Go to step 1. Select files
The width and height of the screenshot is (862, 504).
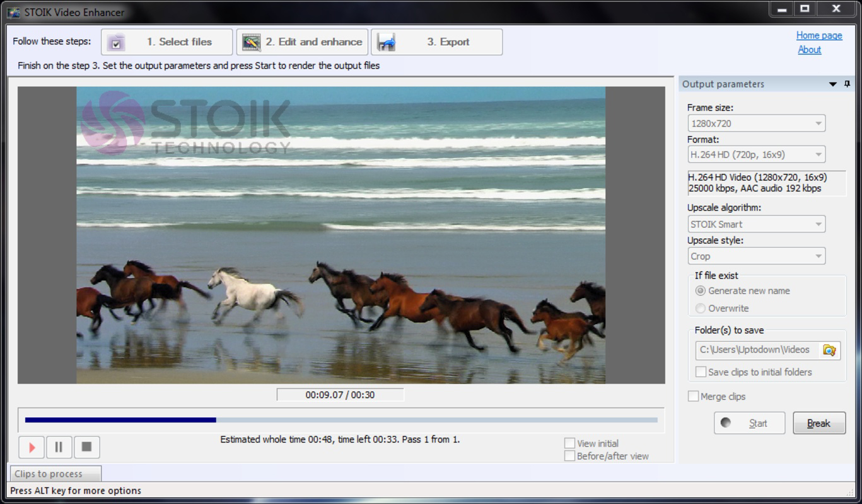(x=167, y=42)
